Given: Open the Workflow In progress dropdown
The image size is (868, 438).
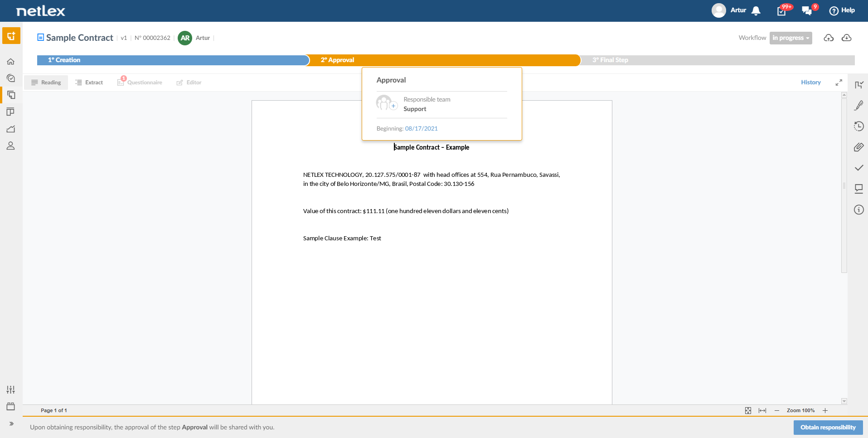Looking at the screenshot, I should [790, 38].
